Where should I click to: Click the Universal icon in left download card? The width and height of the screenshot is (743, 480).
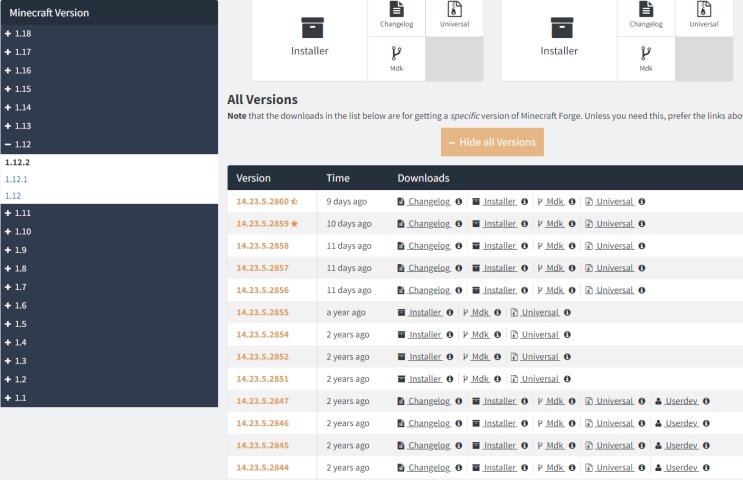[x=455, y=8]
